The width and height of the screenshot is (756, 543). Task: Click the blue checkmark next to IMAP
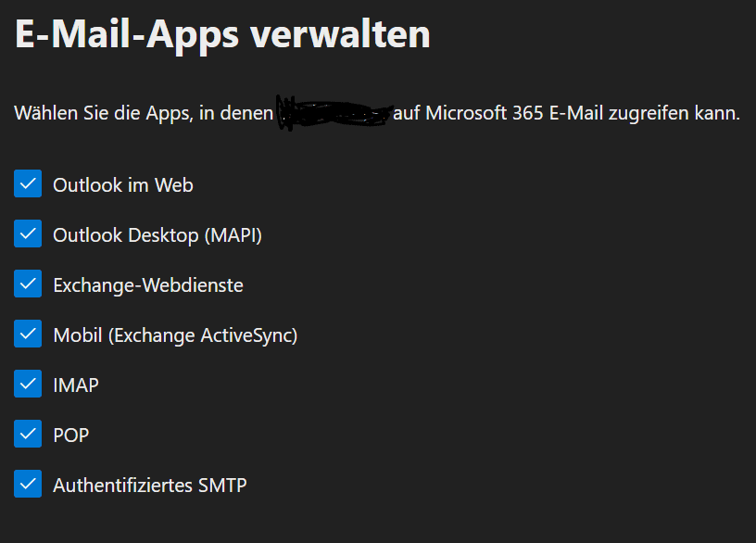pyautogui.click(x=27, y=384)
